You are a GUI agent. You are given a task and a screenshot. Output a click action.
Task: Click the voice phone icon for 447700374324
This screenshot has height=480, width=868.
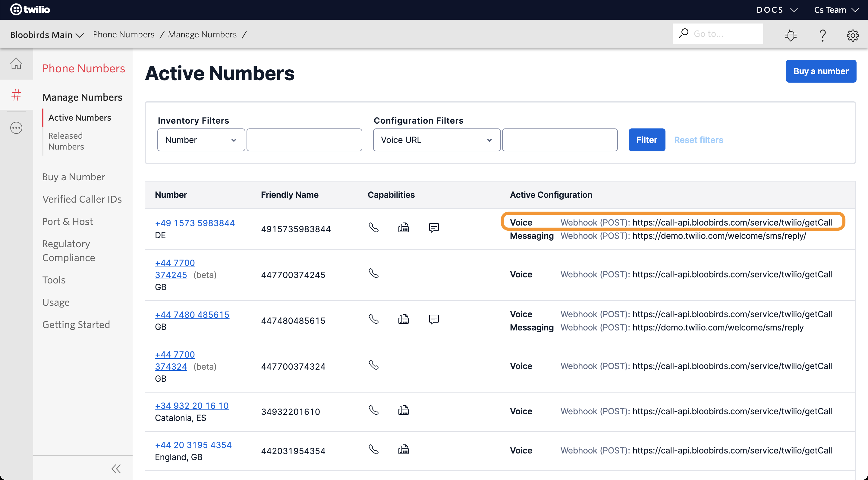pos(374,365)
